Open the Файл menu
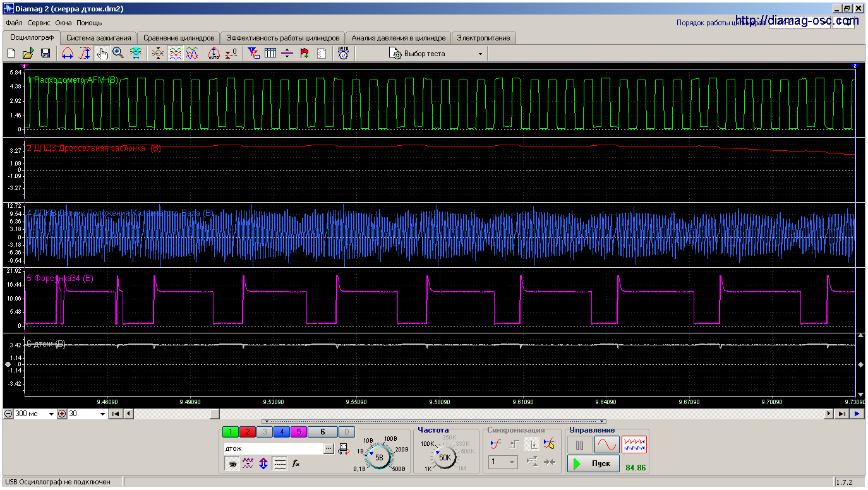Image resolution: width=868 pixels, height=490 pixels. pyautogui.click(x=14, y=23)
